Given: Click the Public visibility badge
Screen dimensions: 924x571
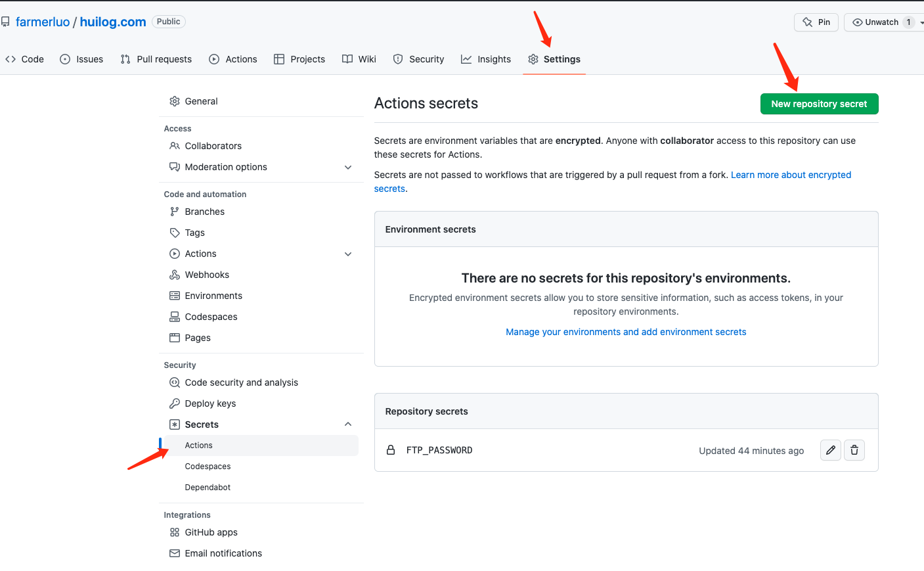Looking at the screenshot, I should tap(169, 22).
